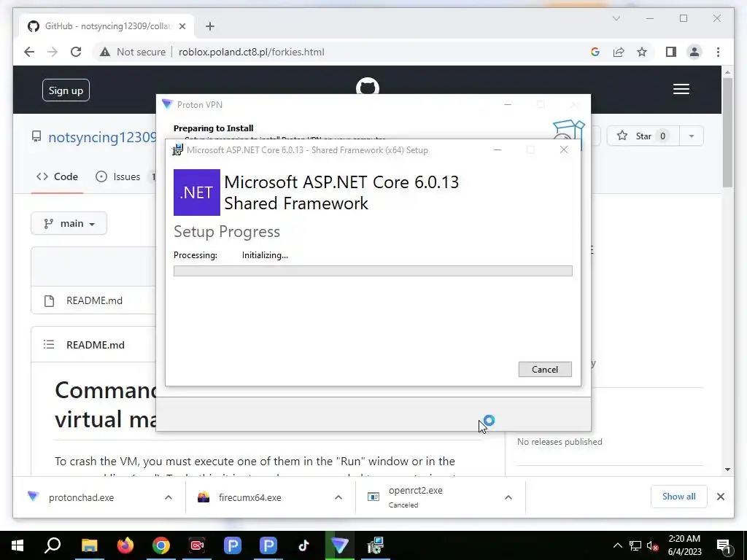Open the taskbar clock and date
This screenshot has width=747, height=560.
pyautogui.click(x=684, y=545)
